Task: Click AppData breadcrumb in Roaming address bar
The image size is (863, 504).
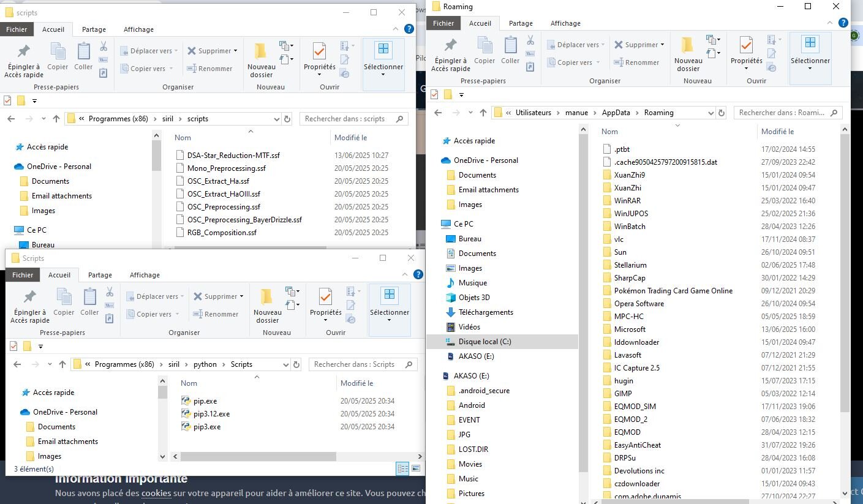Action: coord(616,113)
